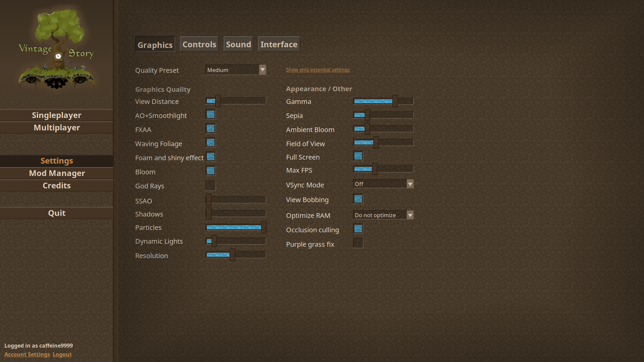Click the Particles slider track
Image resolution: width=644 pixels, height=362 pixels.
coord(235,228)
